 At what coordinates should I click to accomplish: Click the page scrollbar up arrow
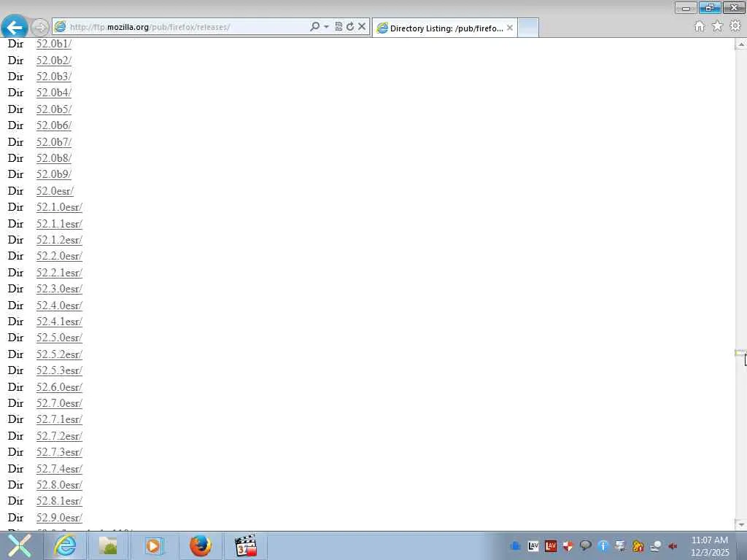tap(740, 44)
